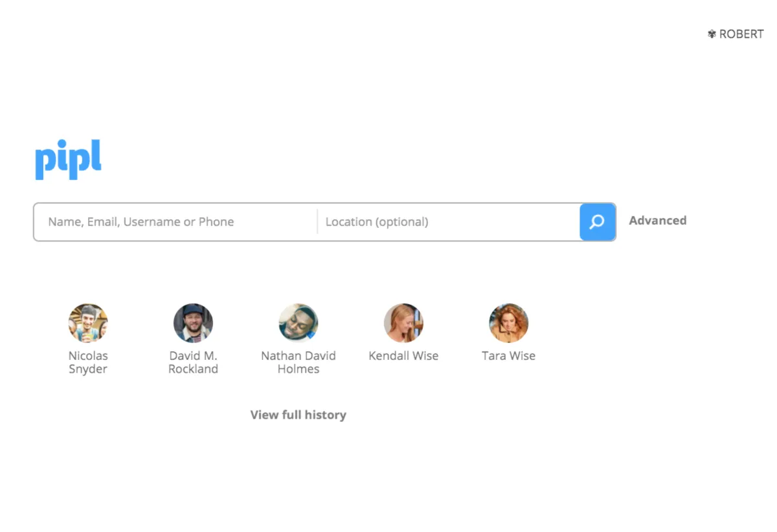Open the ROBERT account menu

[741, 34]
